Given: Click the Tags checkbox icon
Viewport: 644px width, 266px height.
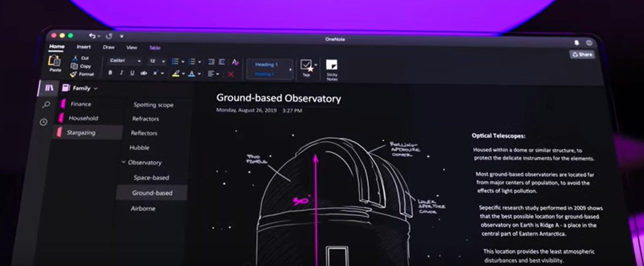Looking at the screenshot, I should click(306, 66).
